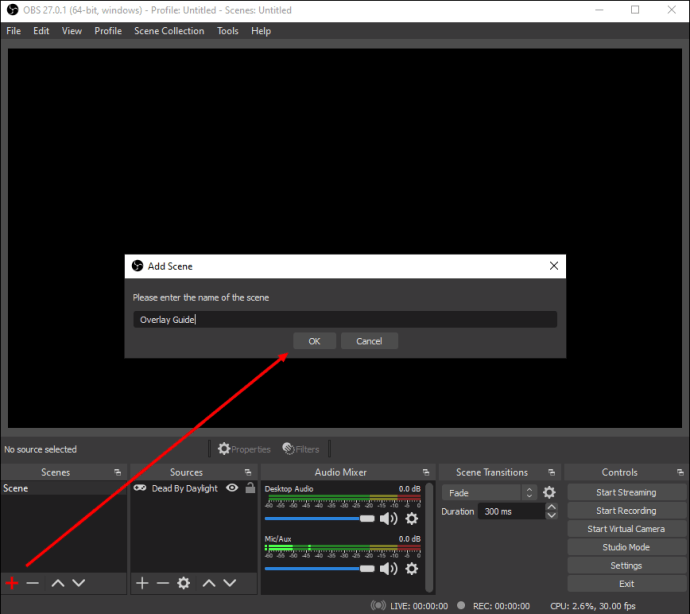The height and width of the screenshot is (614, 690).
Task: Open source properties gear in Sources panel
Action: tap(183, 583)
